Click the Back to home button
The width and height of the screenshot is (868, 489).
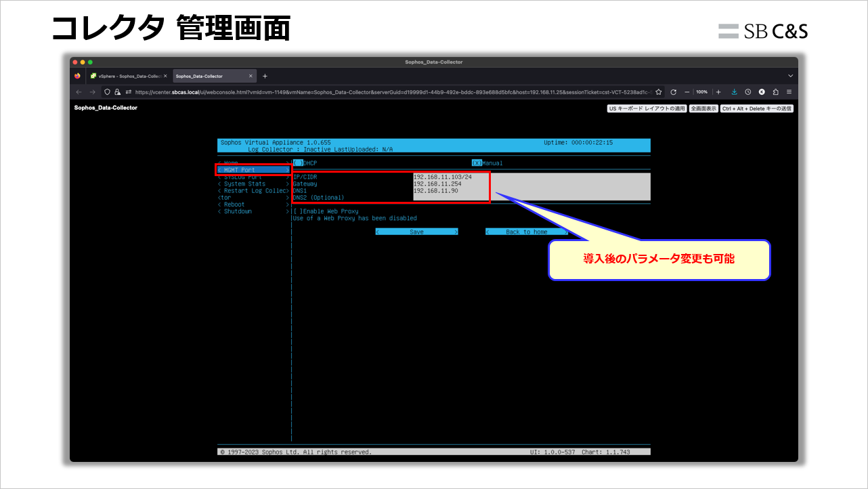point(527,232)
